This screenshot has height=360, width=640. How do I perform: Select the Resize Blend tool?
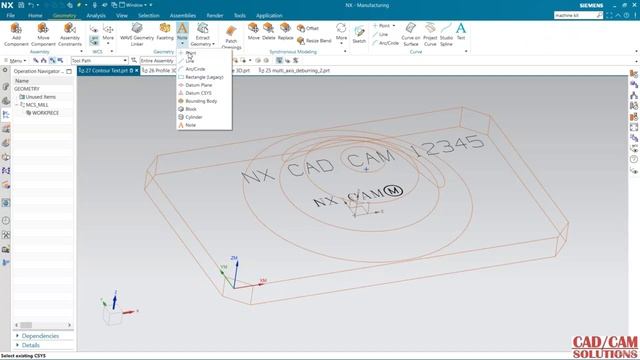click(314, 40)
